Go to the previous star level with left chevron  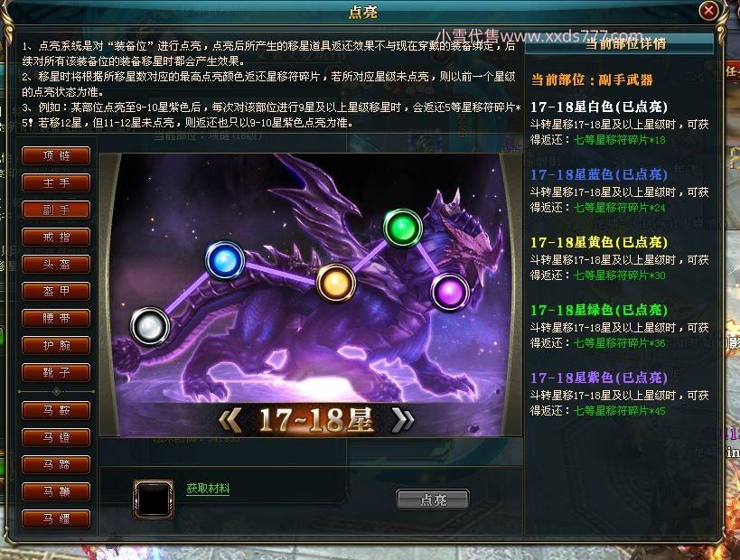[x=230, y=419]
